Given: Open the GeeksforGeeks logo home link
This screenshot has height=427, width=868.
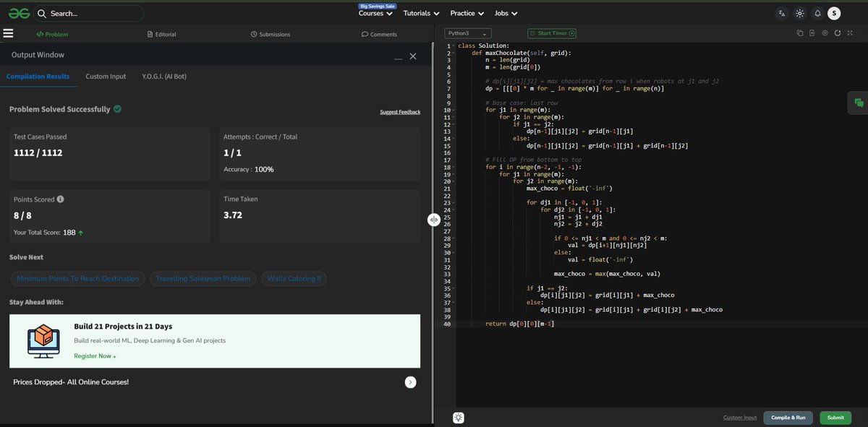Looking at the screenshot, I should click(x=20, y=13).
